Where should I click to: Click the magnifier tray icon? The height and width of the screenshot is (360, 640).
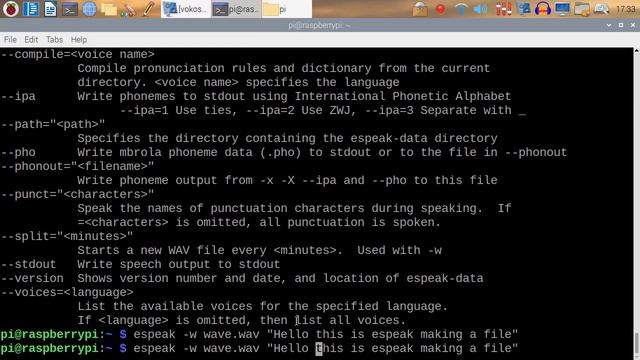[x=602, y=9]
